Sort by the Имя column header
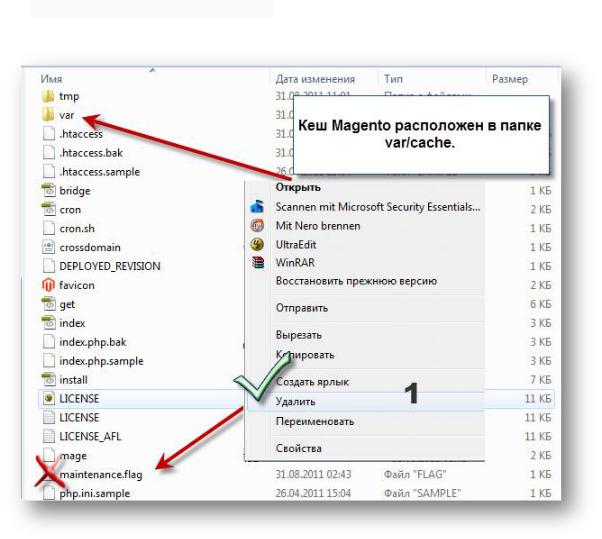Viewport: 602px width, 539px height. [51, 79]
